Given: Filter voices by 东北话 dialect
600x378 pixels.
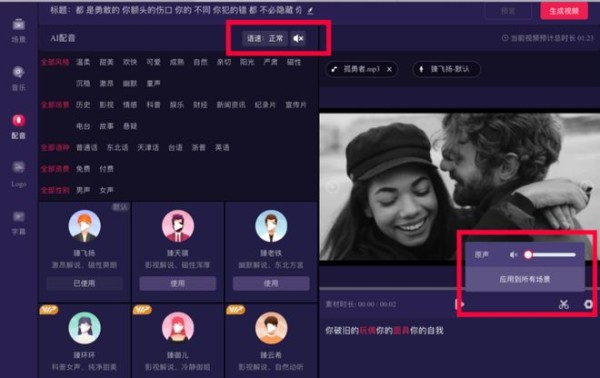Looking at the screenshot, I should coord(117,147).
